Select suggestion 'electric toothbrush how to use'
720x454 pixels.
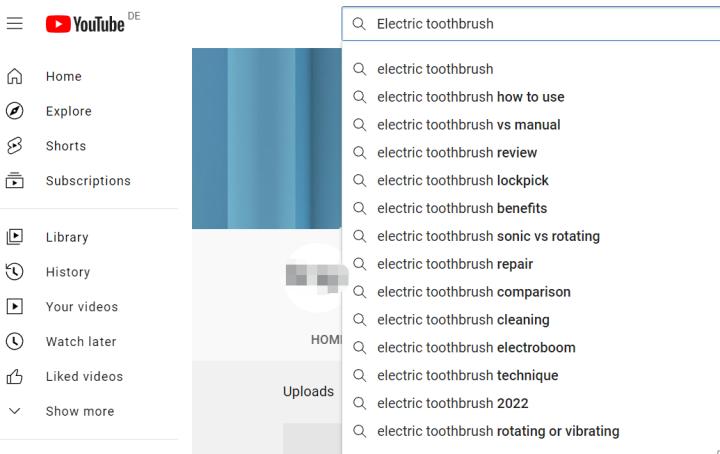470,97
